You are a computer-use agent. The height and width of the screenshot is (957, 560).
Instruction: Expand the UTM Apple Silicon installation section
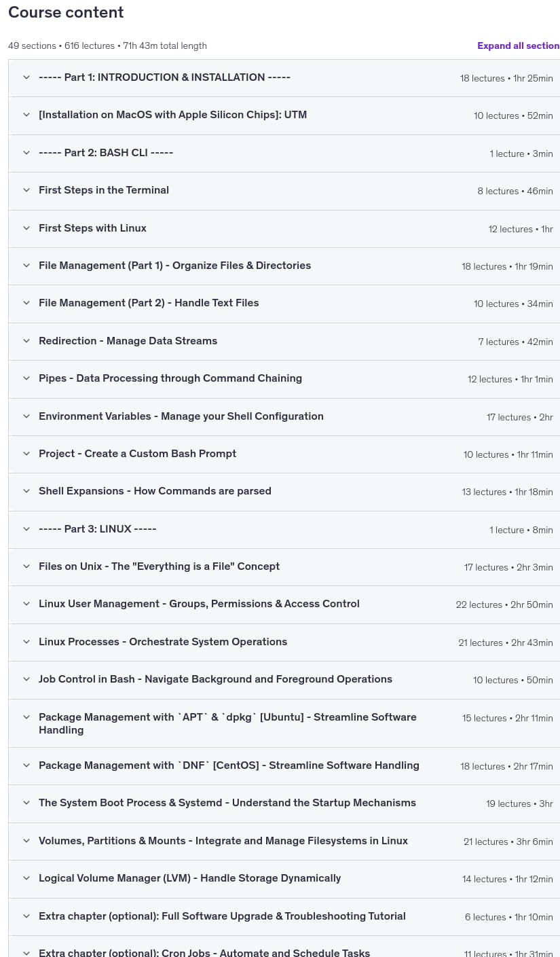coord(284,115)
